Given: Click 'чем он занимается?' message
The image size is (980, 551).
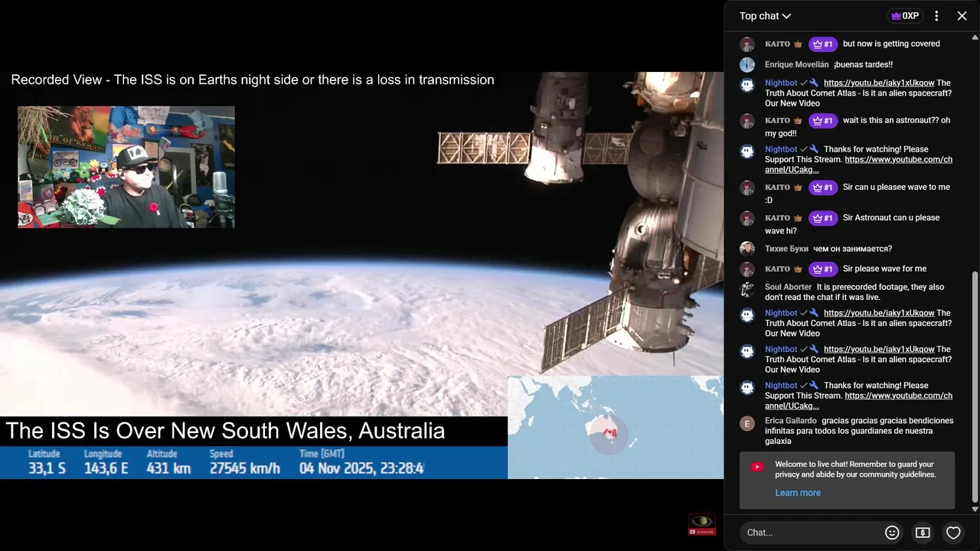Looking at the screenshot, I should pyautogui.click(x=852, y=249).
